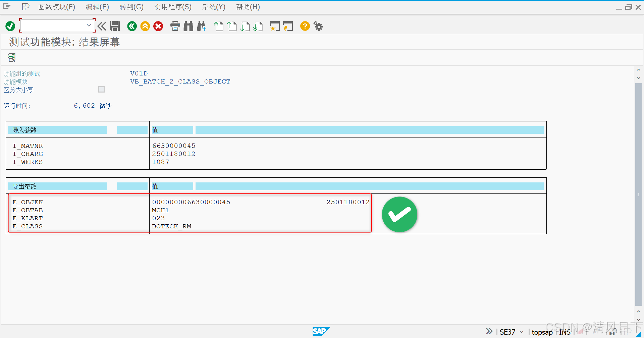Select the Print icon
644x338 pixels.
[x=175, y=26]
